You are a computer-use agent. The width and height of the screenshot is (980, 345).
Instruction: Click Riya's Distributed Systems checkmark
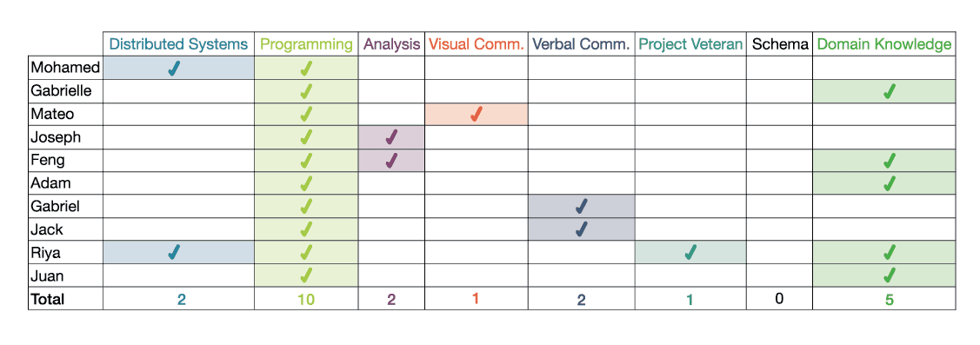[175, 253]
